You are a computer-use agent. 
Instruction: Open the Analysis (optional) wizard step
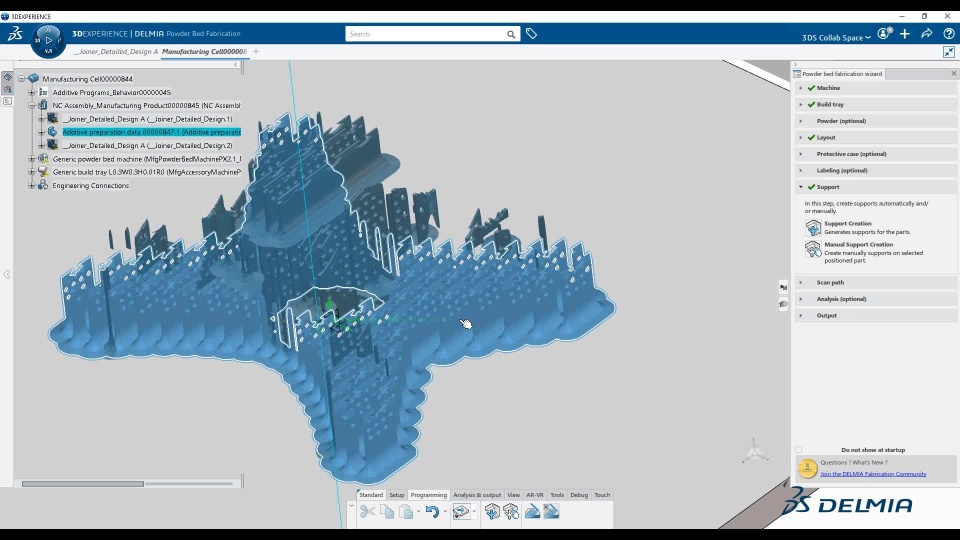point(877,299)
